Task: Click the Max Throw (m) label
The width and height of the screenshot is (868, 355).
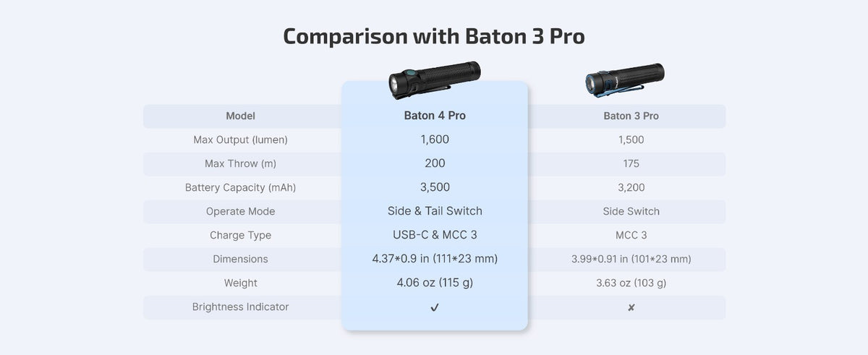Action: pyautogui.click(x=240, y=163)
